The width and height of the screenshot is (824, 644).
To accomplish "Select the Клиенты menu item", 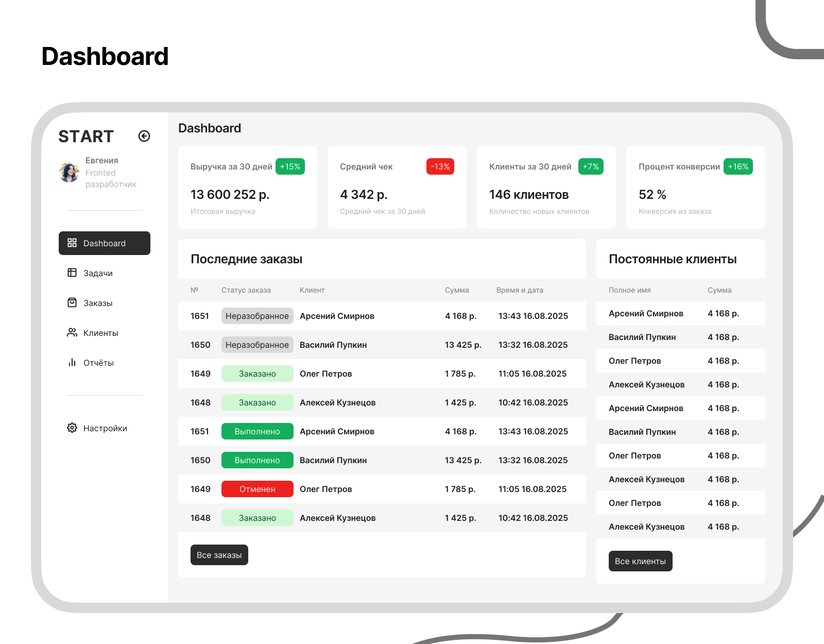I will (101, 333).
